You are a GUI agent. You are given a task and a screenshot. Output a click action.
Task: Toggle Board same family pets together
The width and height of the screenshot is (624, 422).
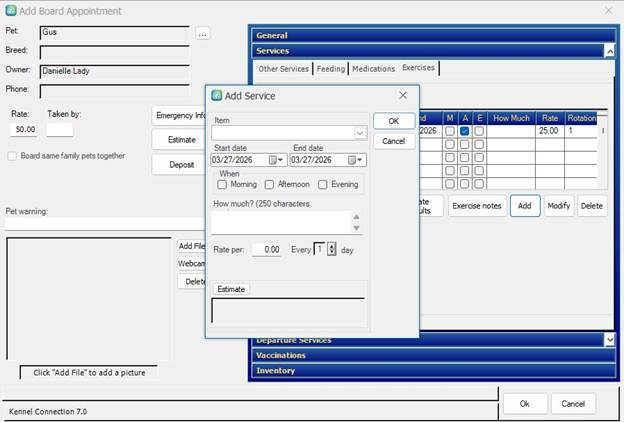pos(12,156)
